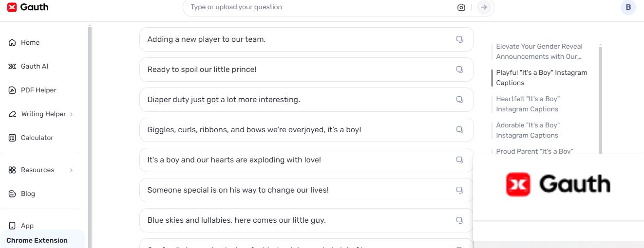Click the Gauth logo in the header
Viewport: 644px width, 248px height.
pyautogui.click(x=28, y=7)
